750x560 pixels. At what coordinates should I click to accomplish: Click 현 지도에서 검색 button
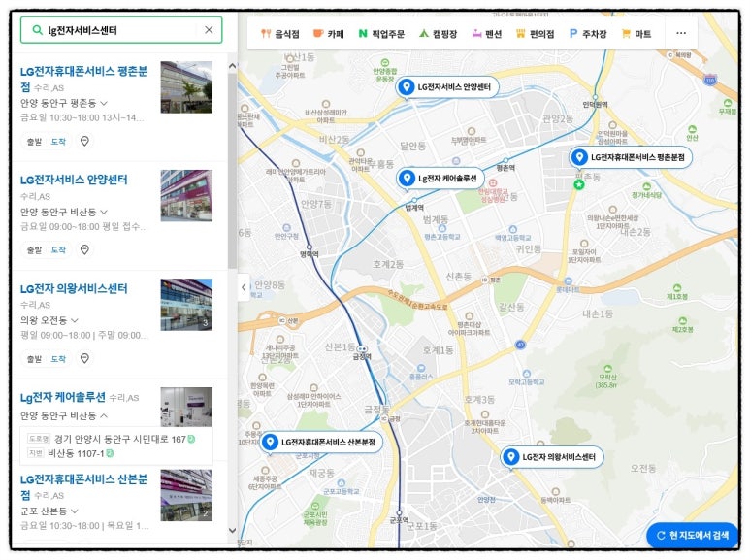click(693, 535)
